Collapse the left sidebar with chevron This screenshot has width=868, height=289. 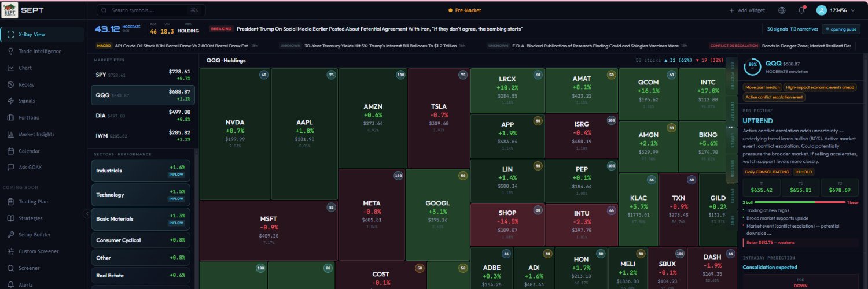tap(86, 213)
